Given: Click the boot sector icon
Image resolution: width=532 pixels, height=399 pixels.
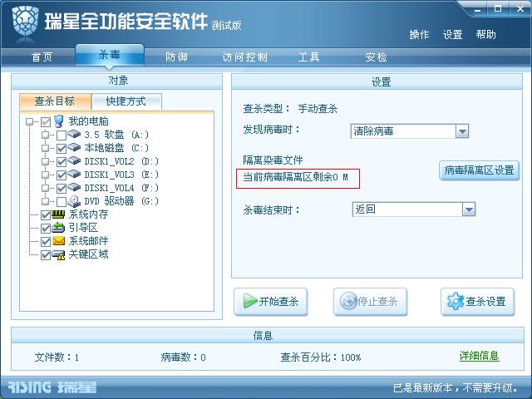Looking at the screenshot, I should click(x=58, y=227).
